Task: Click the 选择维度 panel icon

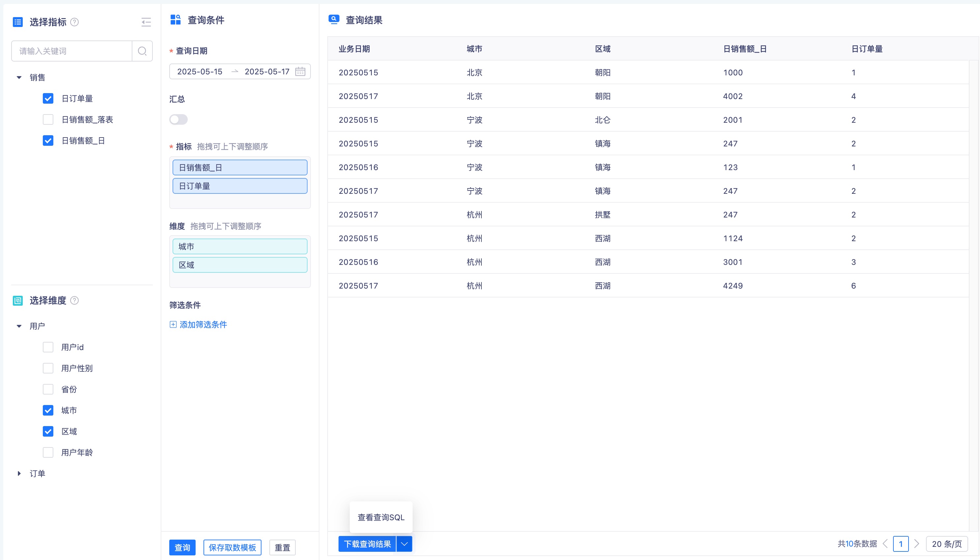Action: tap(18, 300)
